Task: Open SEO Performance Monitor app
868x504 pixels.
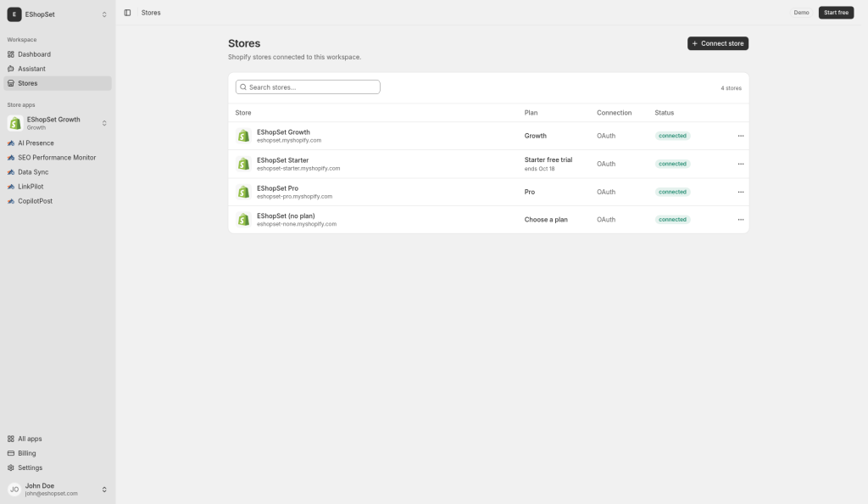Action: tap(58, 157)
